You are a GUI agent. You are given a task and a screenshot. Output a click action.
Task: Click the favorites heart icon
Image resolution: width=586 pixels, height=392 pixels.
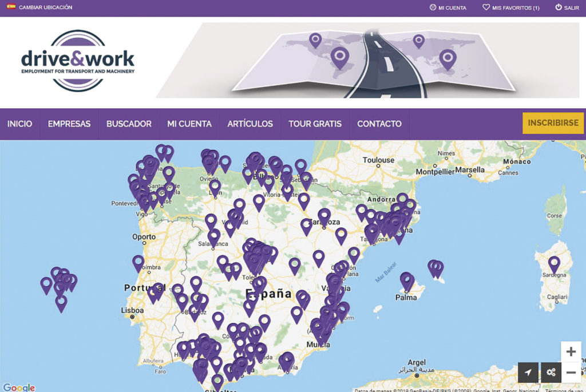pyautogui.click(x=486, y=7)
